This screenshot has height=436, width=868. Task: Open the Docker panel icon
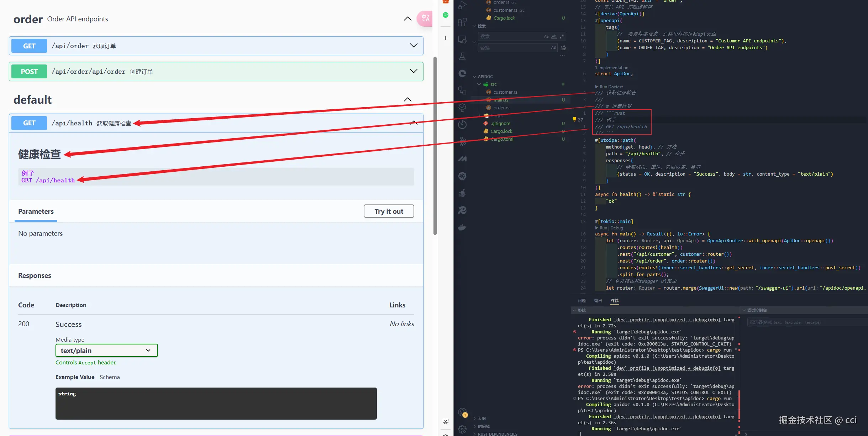(462, 227)
